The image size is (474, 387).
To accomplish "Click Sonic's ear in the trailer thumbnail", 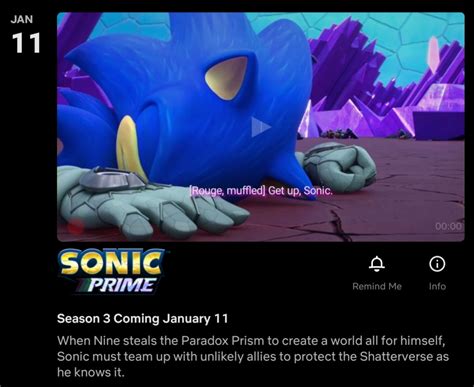I will (x=227, y=78).
